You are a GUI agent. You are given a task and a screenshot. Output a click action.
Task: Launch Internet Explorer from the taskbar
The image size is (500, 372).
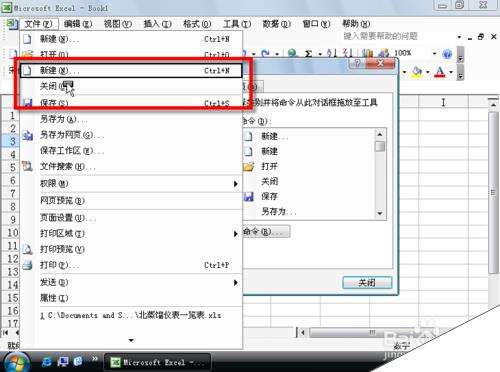[47, 362]
